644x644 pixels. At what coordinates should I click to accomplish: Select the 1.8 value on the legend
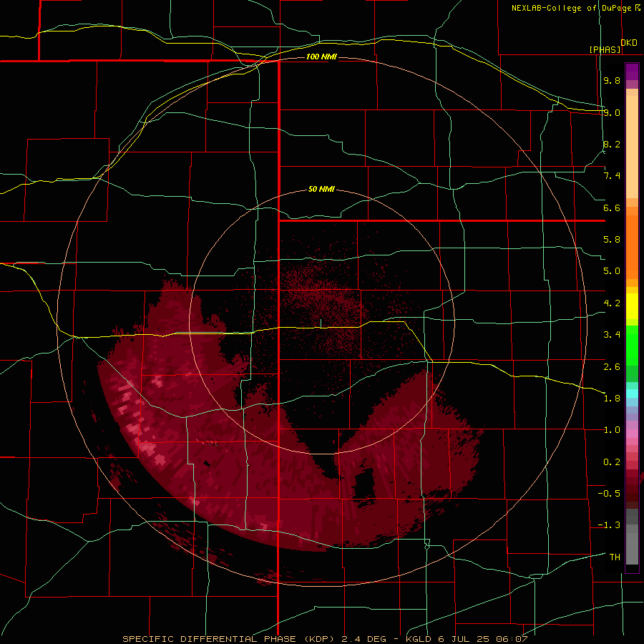pyautogui.click(x=612, y=399)
